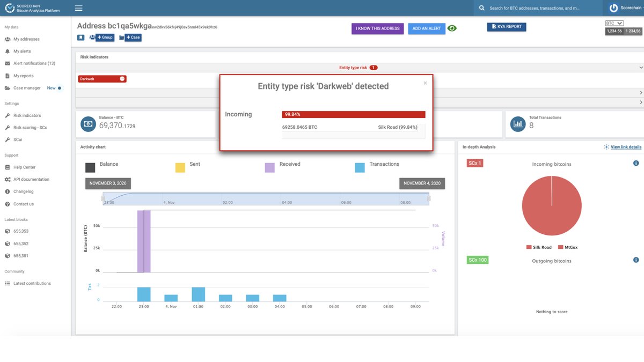
Task: Click the API documentation gears icon
Action: 8,179
